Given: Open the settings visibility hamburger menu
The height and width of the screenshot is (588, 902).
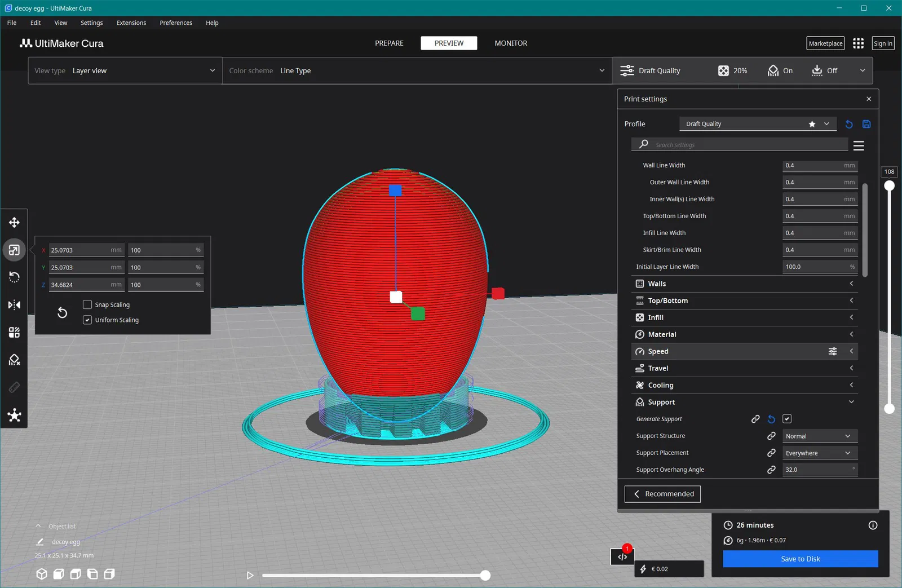Looking at the screenshot, I should [859, 145].
